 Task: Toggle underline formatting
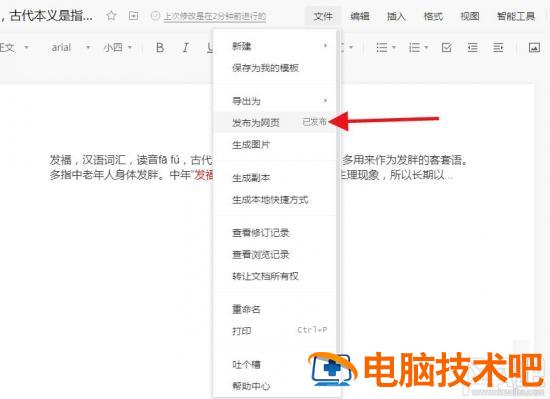tap(210, 47)
